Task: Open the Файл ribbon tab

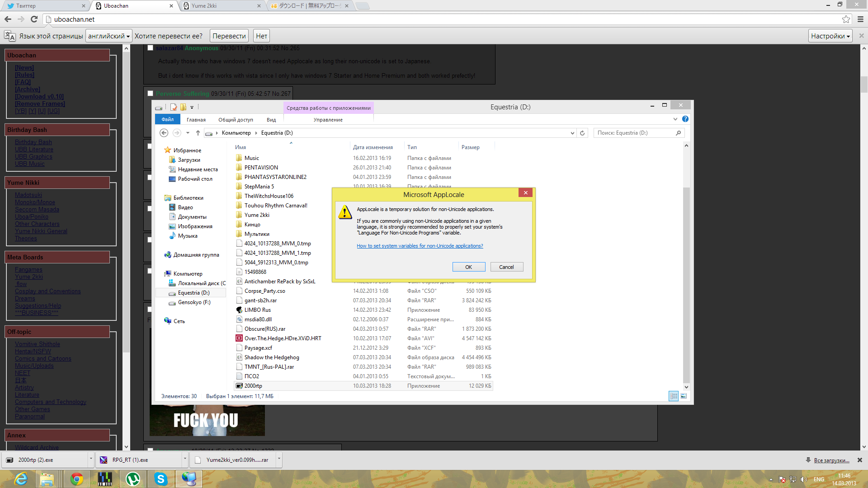Action: point(167,119)
